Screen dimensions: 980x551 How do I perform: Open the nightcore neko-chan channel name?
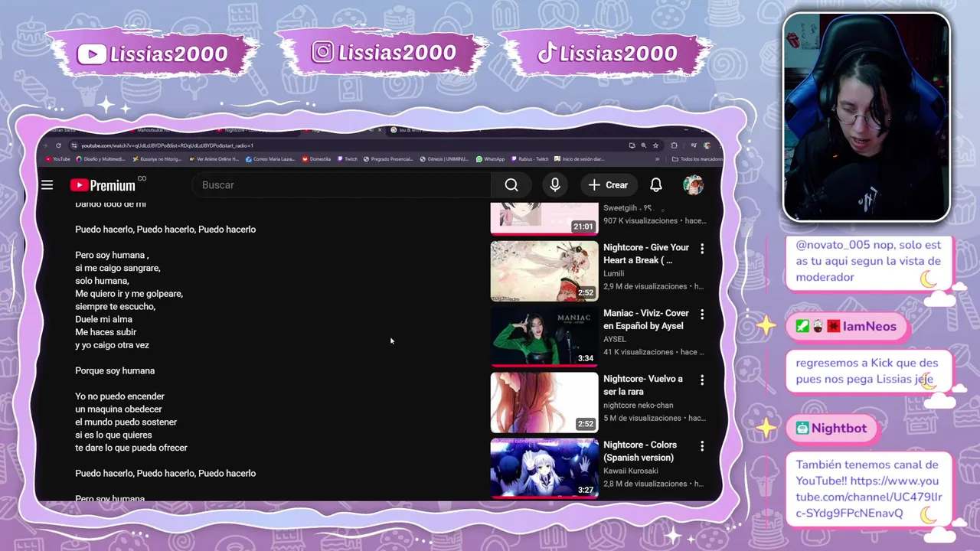click(639, 405)
